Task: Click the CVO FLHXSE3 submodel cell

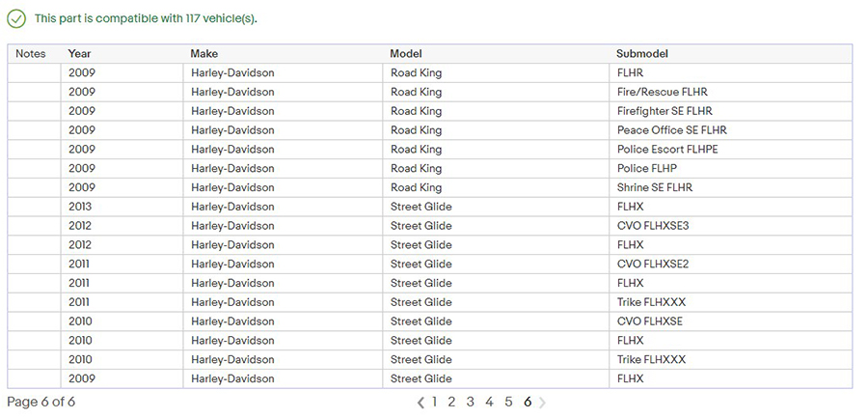Action: (x=653, y=226)
